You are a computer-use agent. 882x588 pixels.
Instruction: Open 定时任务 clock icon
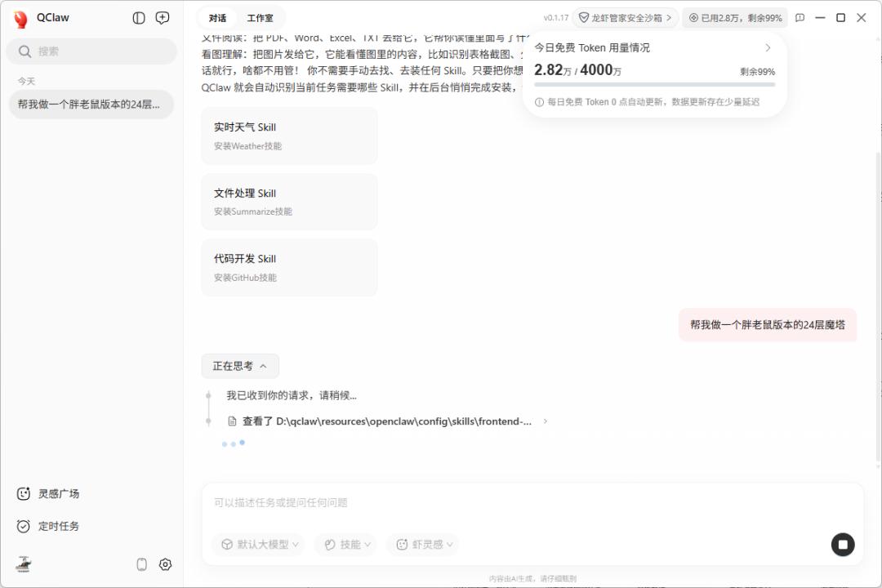(23, 526)
